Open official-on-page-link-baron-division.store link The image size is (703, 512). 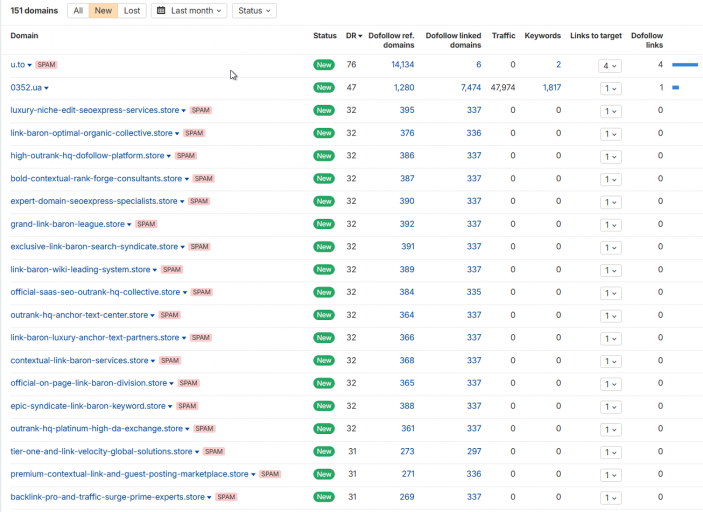89,383
